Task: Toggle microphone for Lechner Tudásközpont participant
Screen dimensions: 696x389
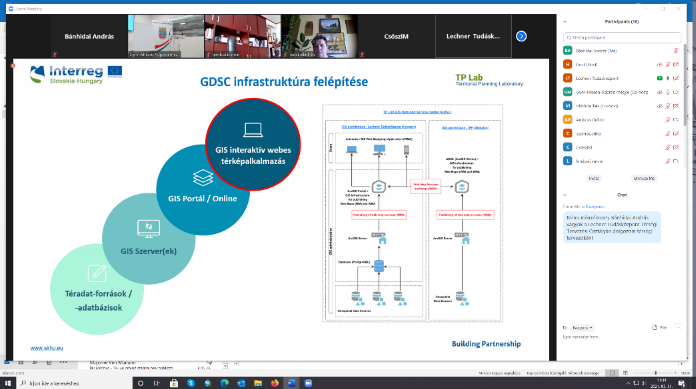Action: 668,78
